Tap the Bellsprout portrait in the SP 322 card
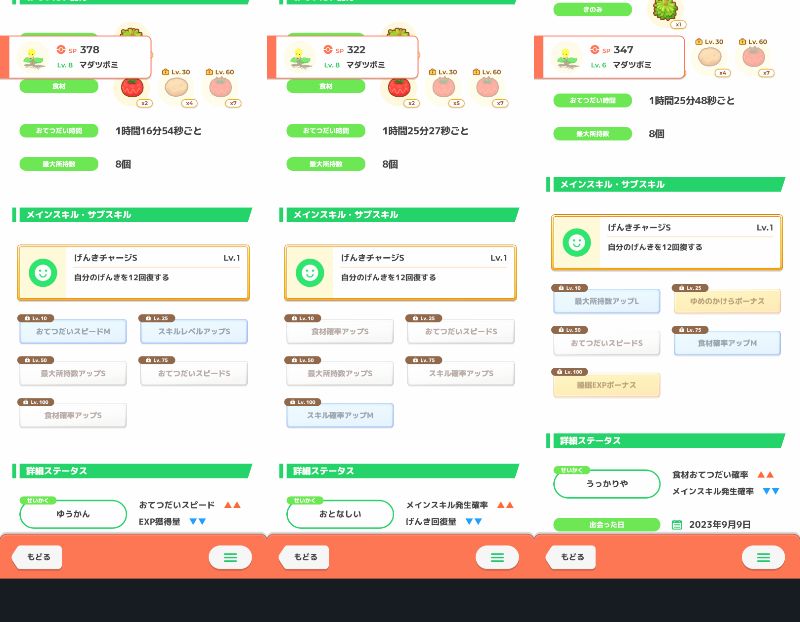Image resolution: width=800 pixels, height=622 pixels. (301, 58)
